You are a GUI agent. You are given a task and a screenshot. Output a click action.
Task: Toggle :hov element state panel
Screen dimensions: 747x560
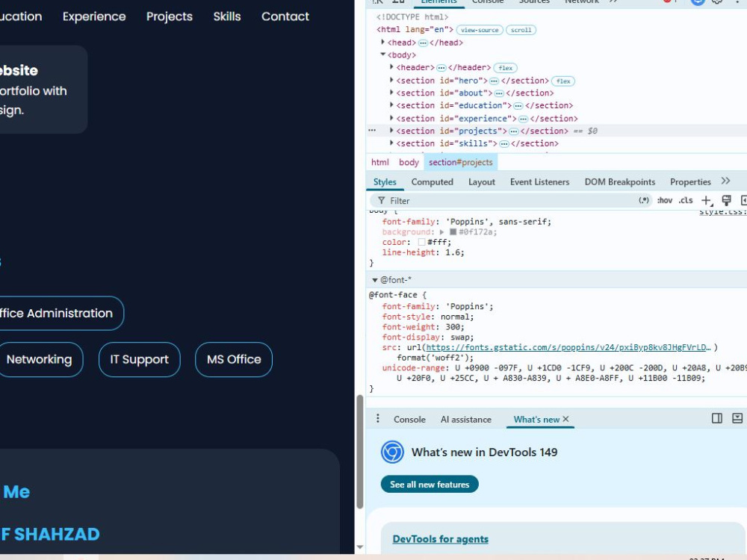(665, 200)
